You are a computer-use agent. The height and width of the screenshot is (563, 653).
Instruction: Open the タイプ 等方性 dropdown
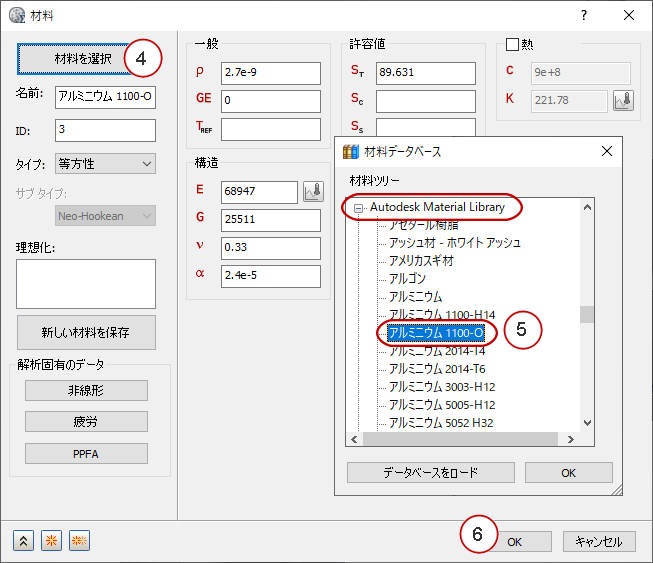105,164
